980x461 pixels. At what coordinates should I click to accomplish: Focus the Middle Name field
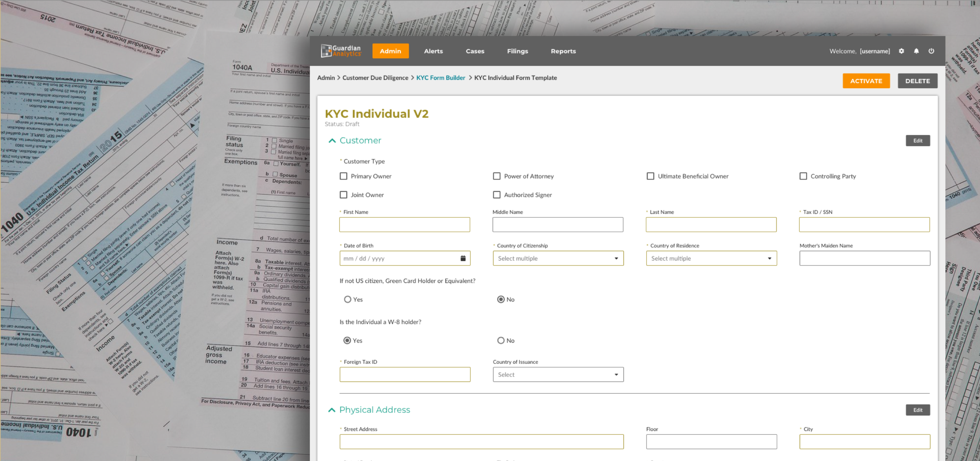tap(558, 225)
